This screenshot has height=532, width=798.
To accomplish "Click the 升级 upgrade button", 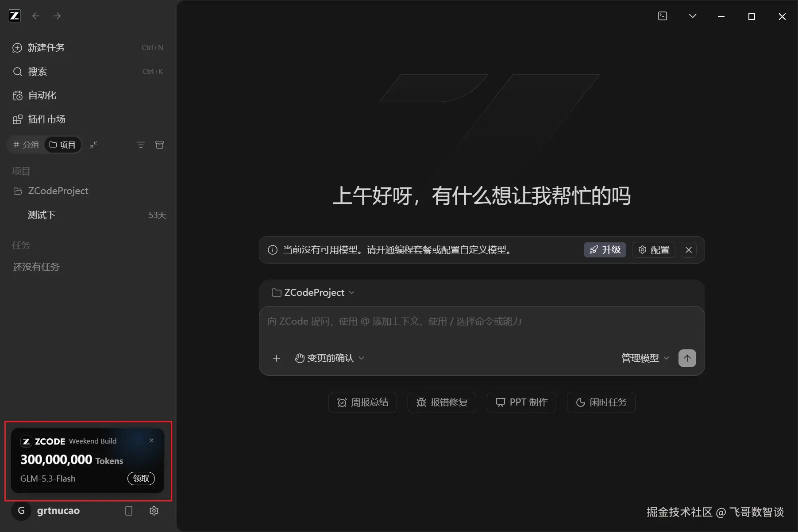I will (605, 250).
